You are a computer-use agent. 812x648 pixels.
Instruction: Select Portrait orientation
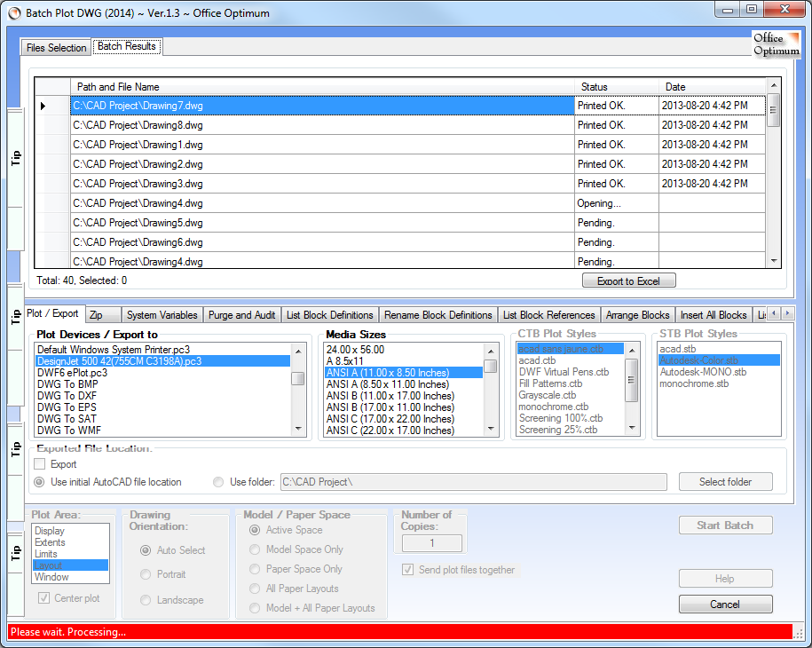(146, 574)
